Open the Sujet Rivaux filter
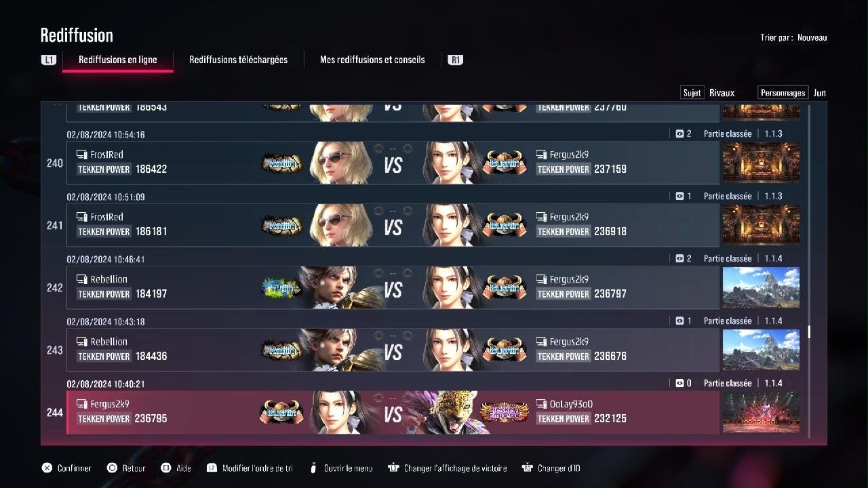 (709, 93)
